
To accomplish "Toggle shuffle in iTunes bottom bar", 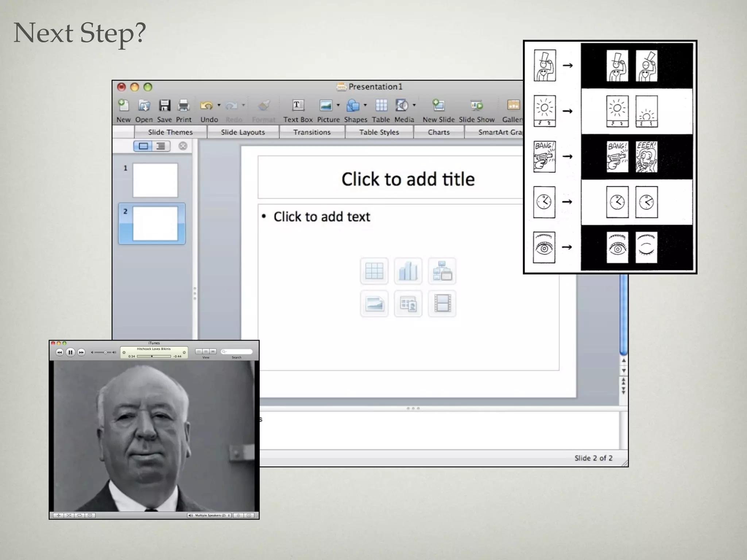I will [x=69, y=516].
